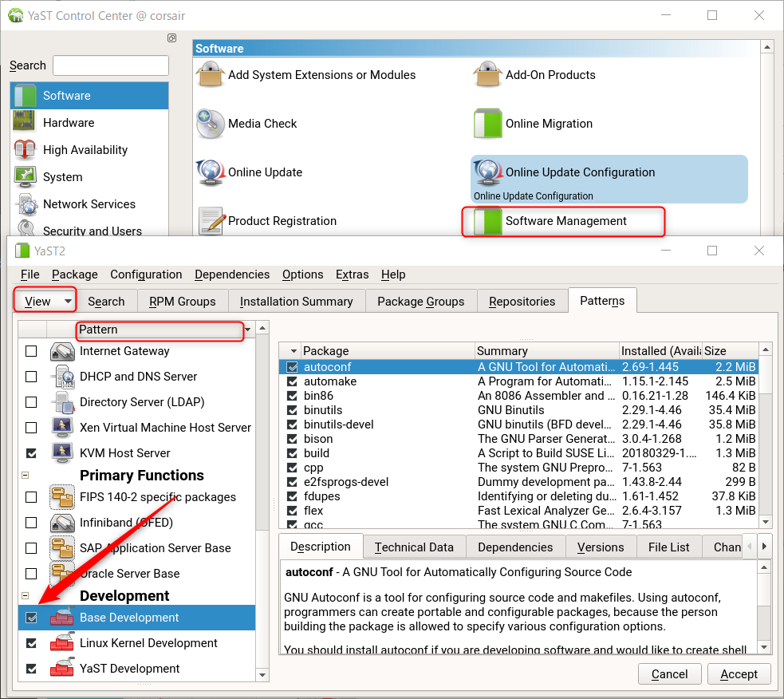Launch Media Check disc icon

210,123
